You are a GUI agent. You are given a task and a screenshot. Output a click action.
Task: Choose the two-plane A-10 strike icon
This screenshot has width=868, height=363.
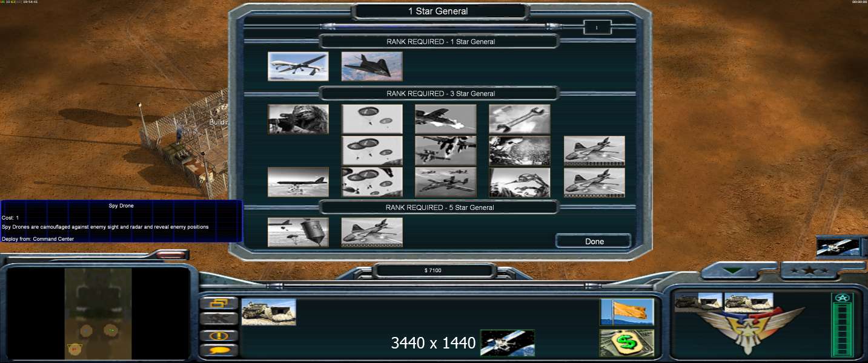point(446,151)
